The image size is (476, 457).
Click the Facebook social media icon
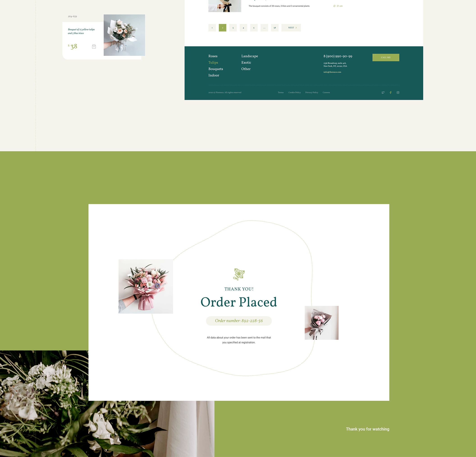pyautogui.click(x=390, y=92)
